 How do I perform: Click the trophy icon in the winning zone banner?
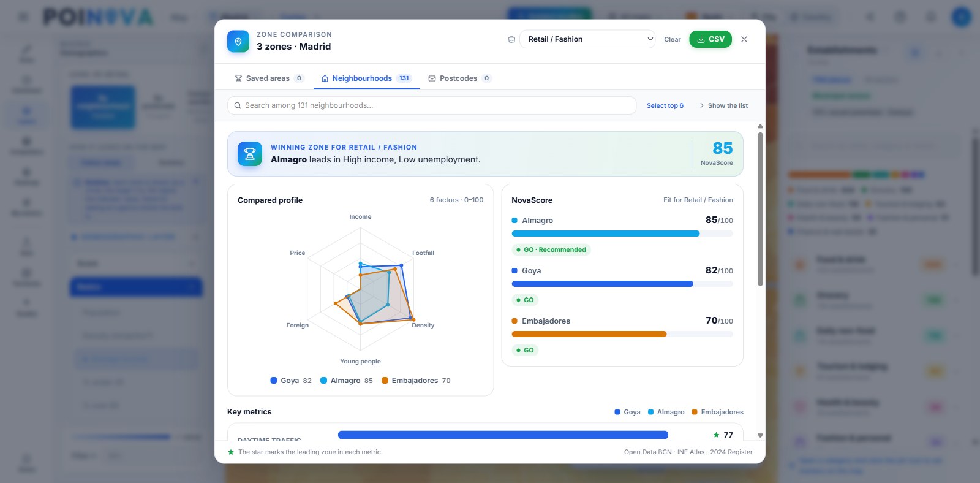[x=250, y=154]
